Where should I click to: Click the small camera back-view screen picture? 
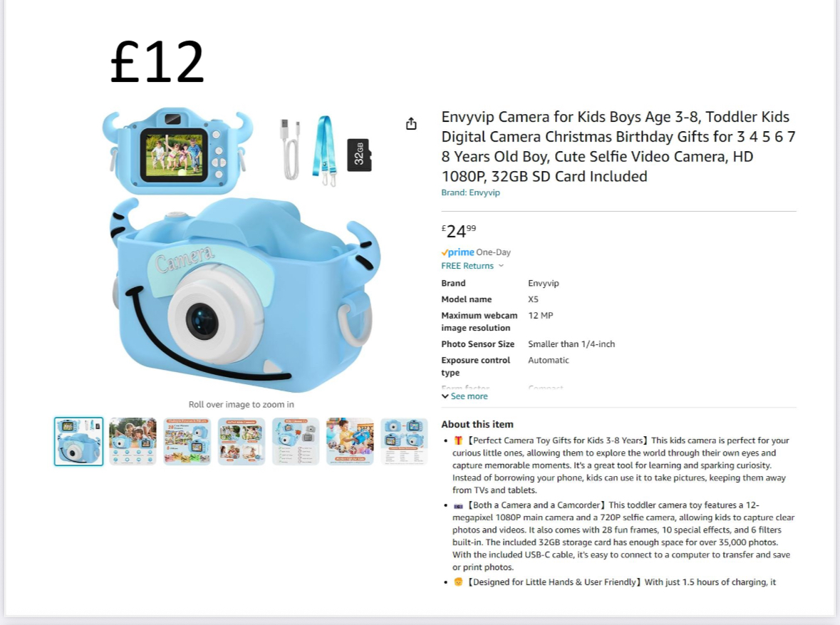pos(177,151)
